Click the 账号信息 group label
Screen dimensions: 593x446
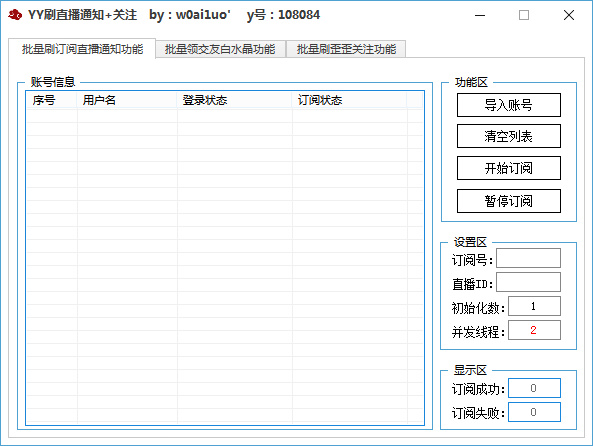53,82
